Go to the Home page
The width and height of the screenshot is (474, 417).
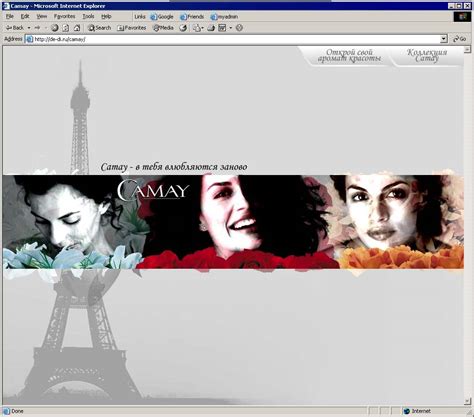(x=77, y=28)
